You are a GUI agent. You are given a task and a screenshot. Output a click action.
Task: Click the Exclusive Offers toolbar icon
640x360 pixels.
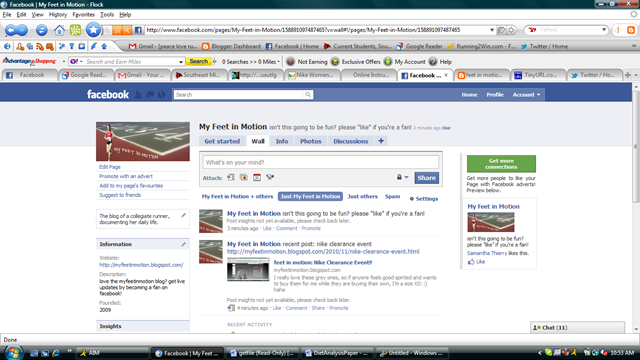(335, 62)
